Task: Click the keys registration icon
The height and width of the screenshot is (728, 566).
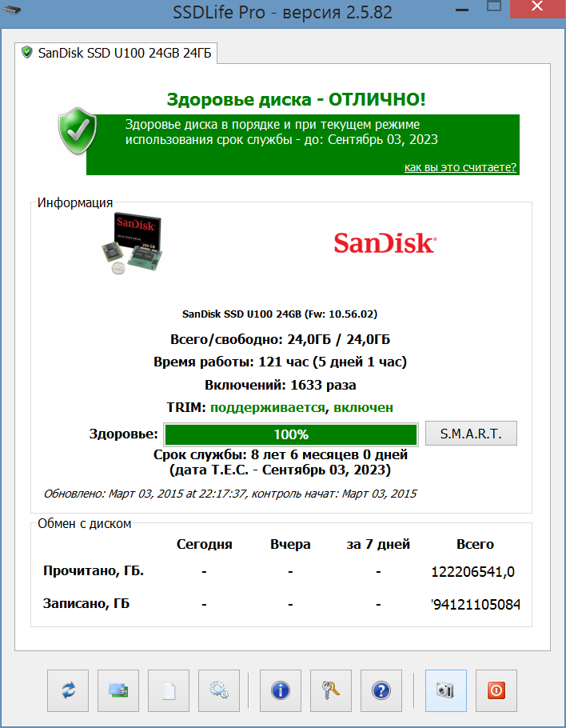Action: [331, 690]
